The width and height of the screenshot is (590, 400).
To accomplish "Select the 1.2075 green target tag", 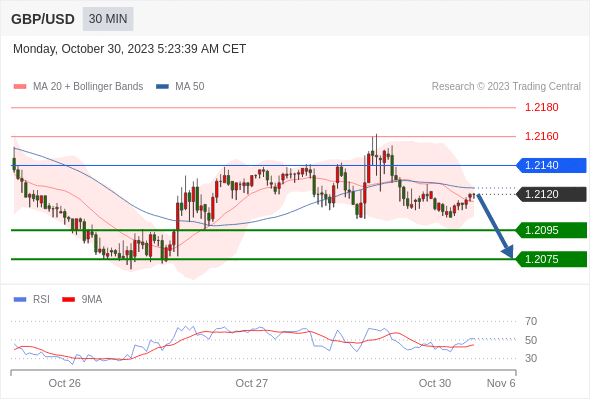I will 551,259.
